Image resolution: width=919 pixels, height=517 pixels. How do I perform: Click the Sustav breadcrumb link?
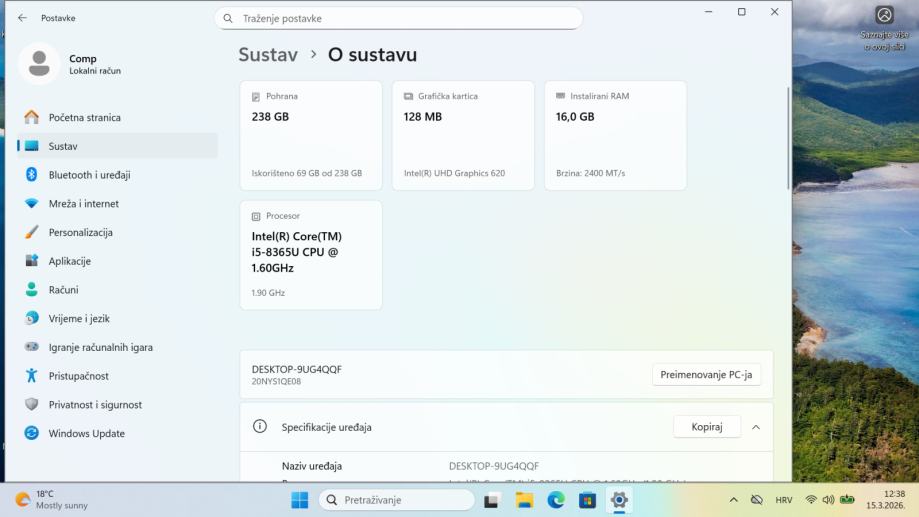268,55
